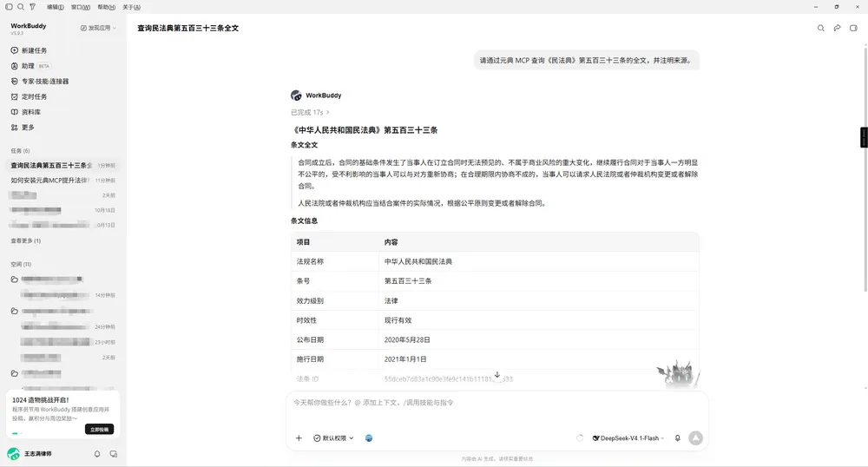
Task: Click the 现行有效 table cell
Action: tap(539, 320)
